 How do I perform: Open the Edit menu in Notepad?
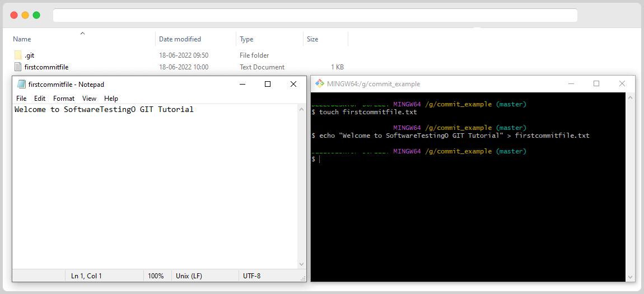pyautogui.click(x=40, y=99)
